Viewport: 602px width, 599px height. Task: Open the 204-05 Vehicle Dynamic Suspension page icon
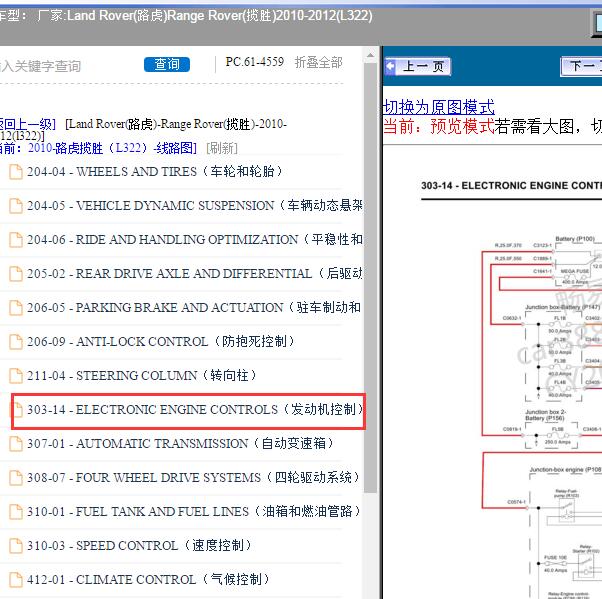[x=16, y=206]
